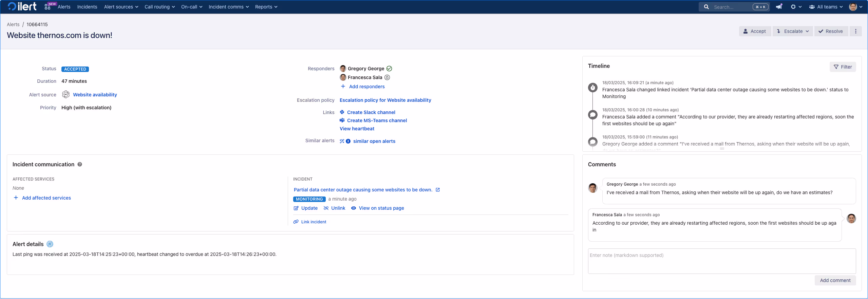This screenshot has height=299, width=868.
Task: Click the Link incident chain icon
Action: (x=296, y=222)
